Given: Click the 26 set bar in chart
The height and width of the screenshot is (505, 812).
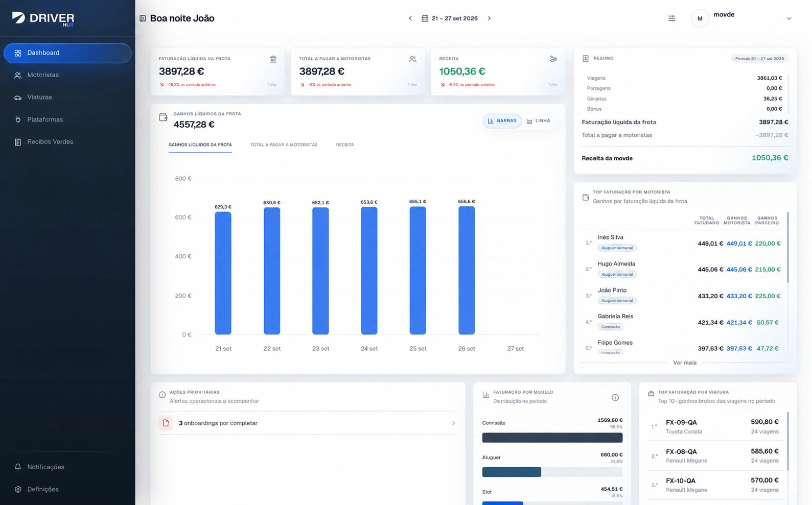Looking at the screenshot, I should tap(467, 271).
